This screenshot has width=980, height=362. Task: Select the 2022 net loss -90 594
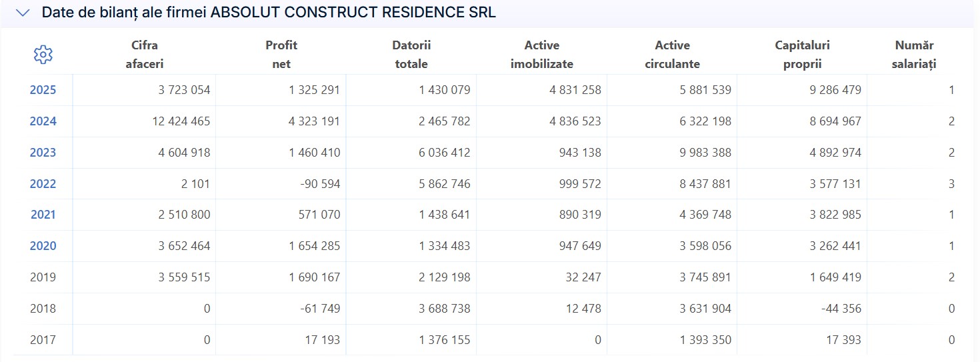[320, 184]
